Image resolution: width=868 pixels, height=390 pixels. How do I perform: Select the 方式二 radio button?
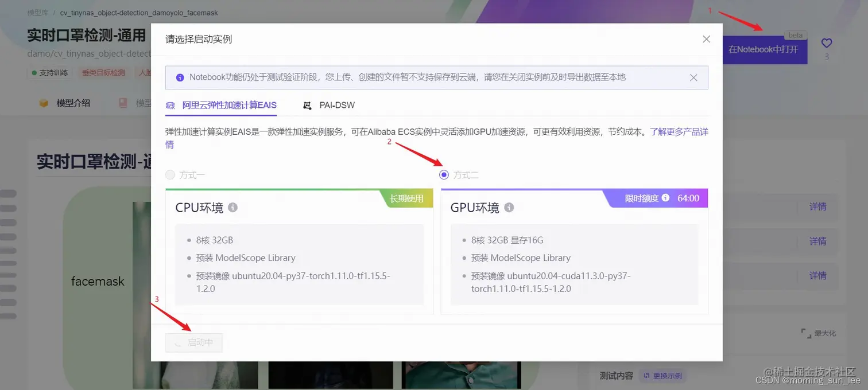444,175
